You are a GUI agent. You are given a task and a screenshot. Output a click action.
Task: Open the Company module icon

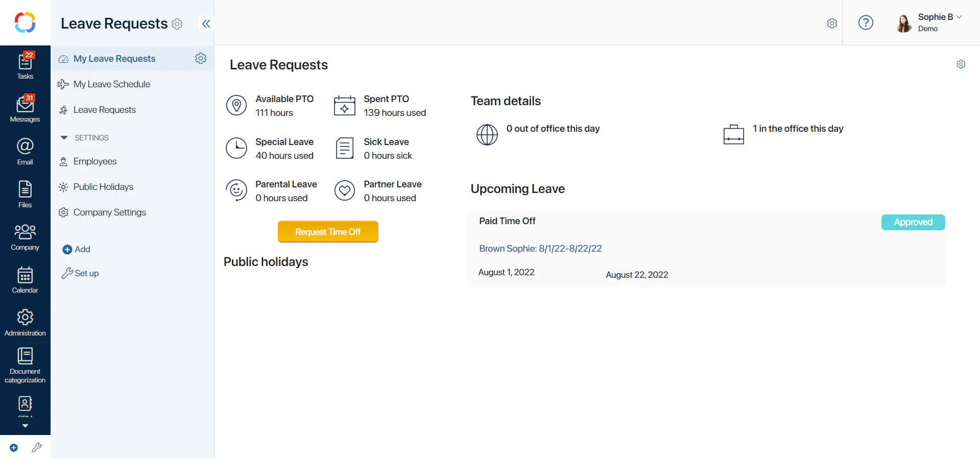[x=25, y=237]
